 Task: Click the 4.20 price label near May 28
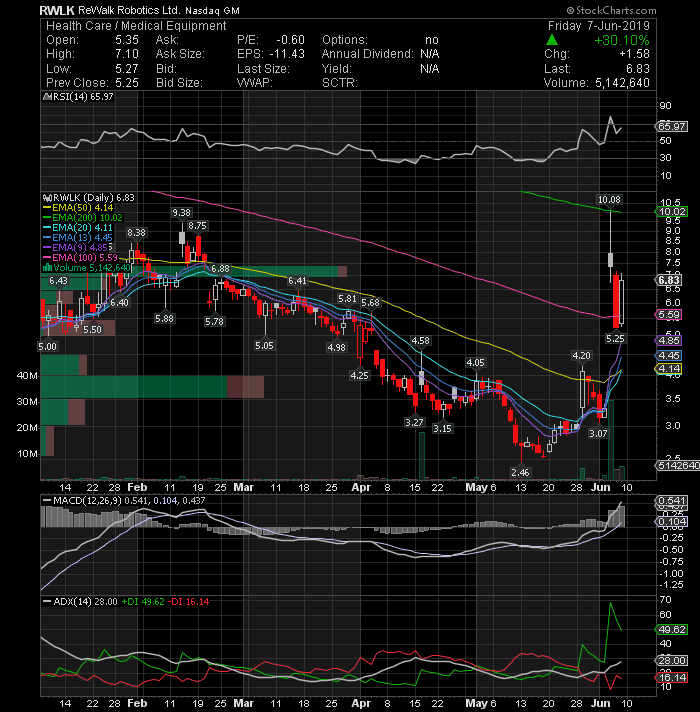[x=581, y=356]
